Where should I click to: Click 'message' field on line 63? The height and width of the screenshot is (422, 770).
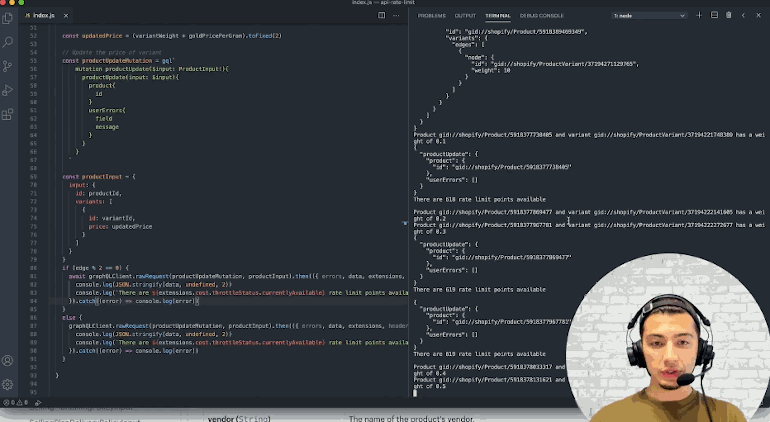click(x=107, y=127)
